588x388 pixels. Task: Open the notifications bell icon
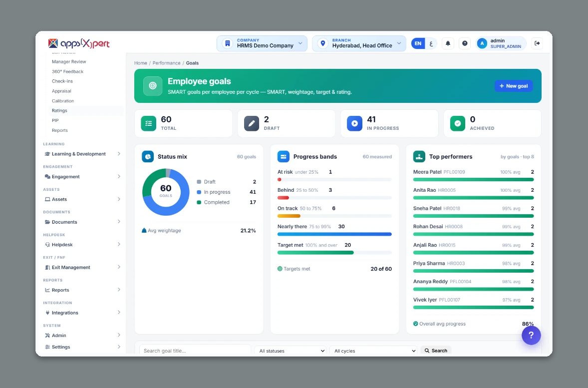click(x=448, y=43)
